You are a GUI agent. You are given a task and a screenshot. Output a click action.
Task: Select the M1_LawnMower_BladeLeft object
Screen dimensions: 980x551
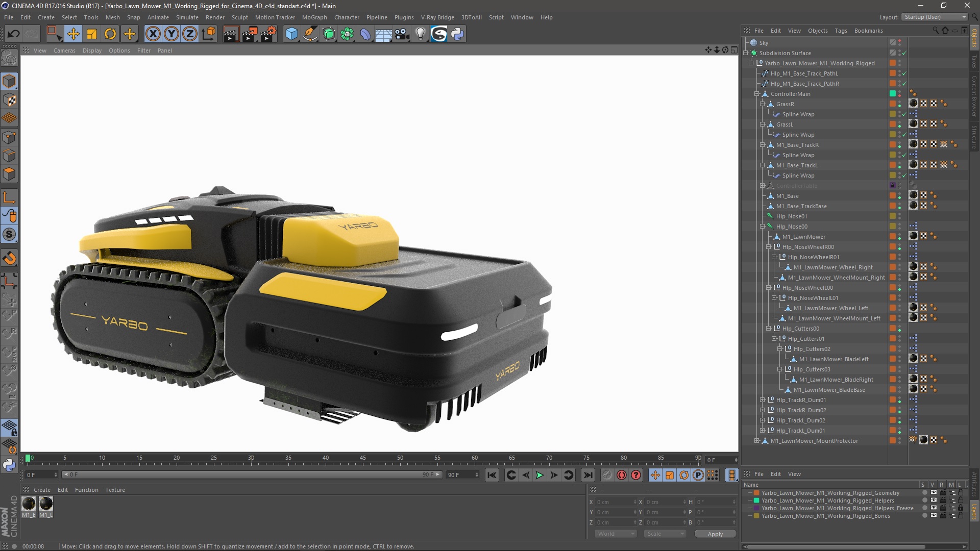(834, 359)
